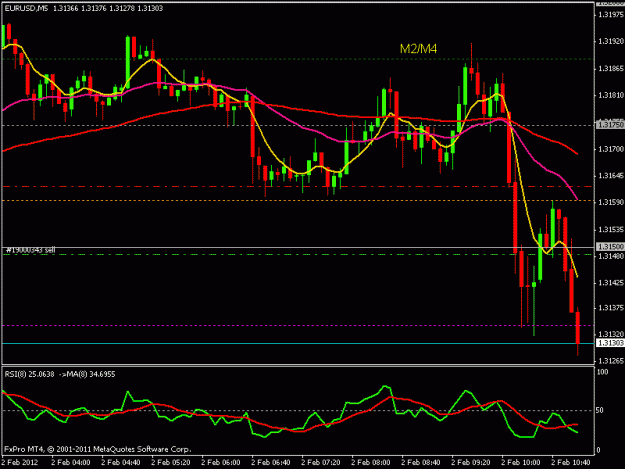Click the 1.31810 price axis label

(611, 95)
